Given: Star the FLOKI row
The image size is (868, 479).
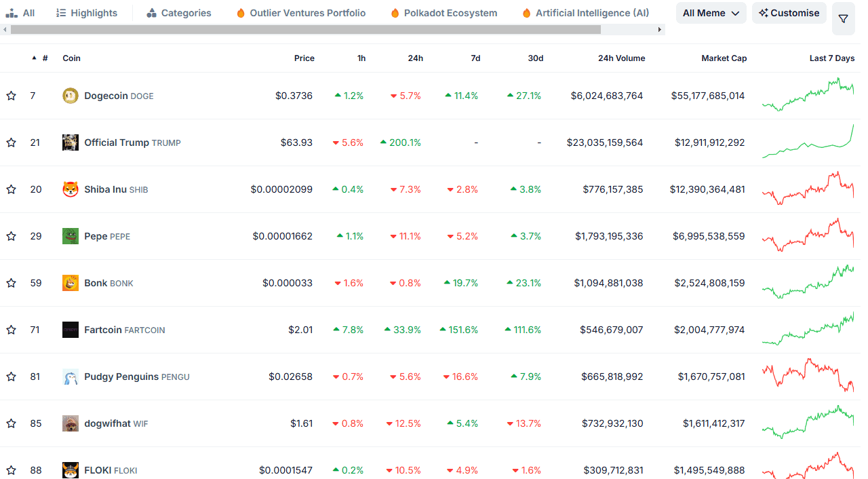Looking at the screenshot, I should pyautogui.click(x=11, y=470).
